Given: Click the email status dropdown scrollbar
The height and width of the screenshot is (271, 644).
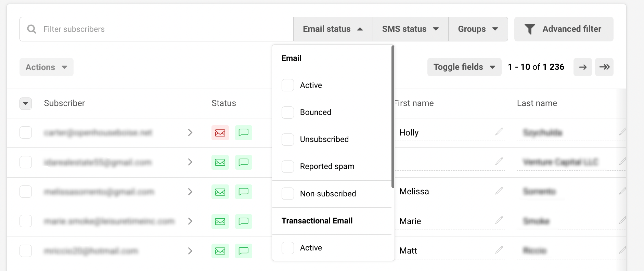Looking at the screenshot, I should [393, 116].
